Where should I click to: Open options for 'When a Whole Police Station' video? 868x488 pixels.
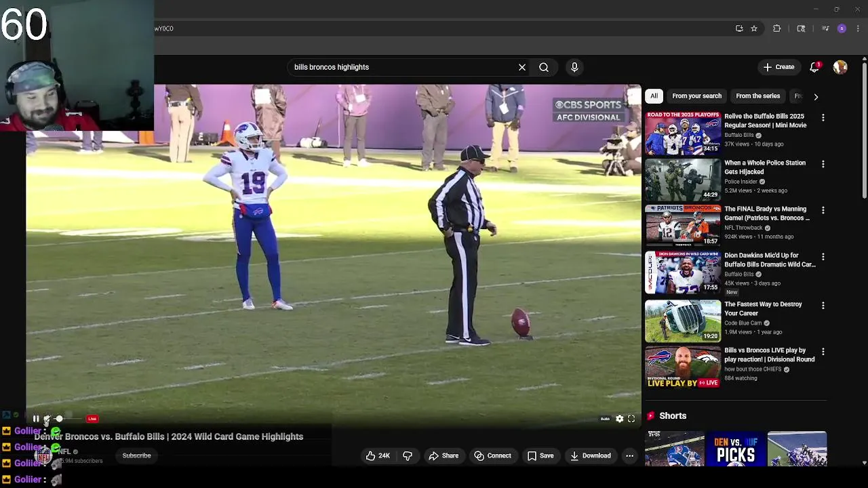pos(823,164)
